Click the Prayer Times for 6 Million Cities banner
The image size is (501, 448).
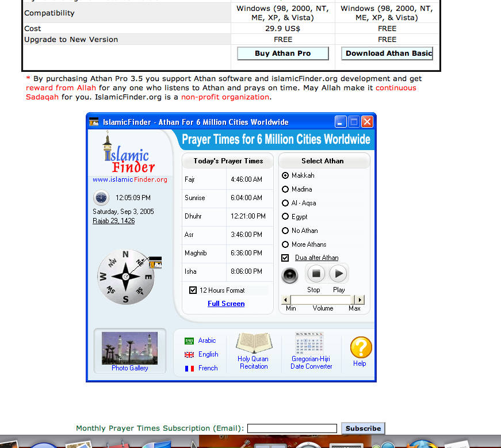[x=276, y=140]
